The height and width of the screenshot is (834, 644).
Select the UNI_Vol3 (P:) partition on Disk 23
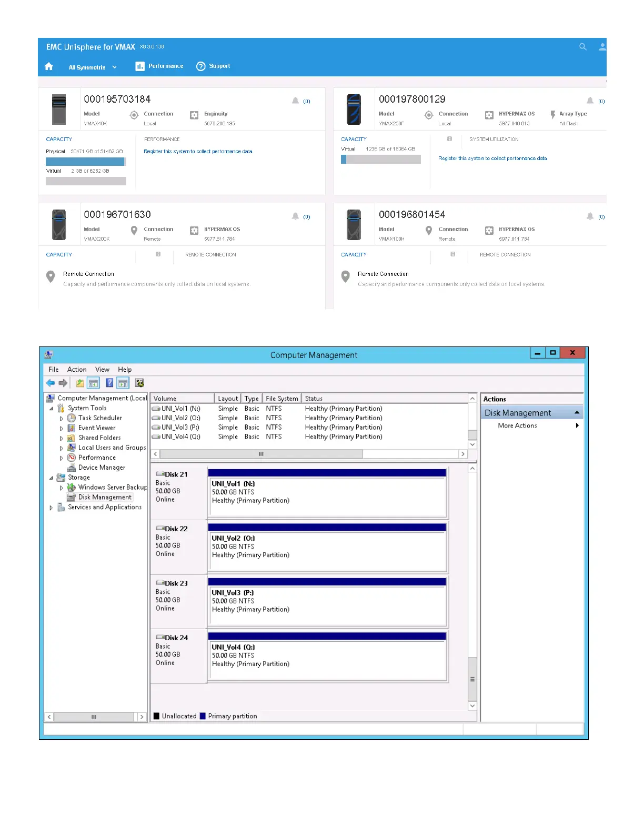pyautogui.click(x=327, y=605)
